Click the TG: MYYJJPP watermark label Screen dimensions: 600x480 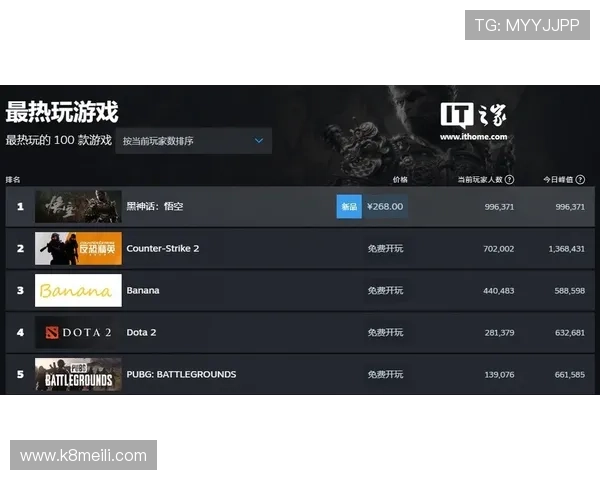527,24
